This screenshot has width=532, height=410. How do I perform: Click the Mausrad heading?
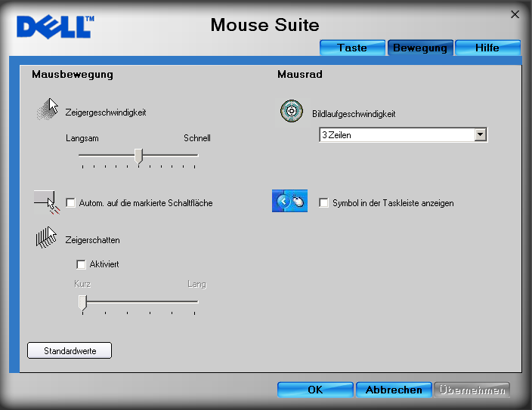coord(300,74)
